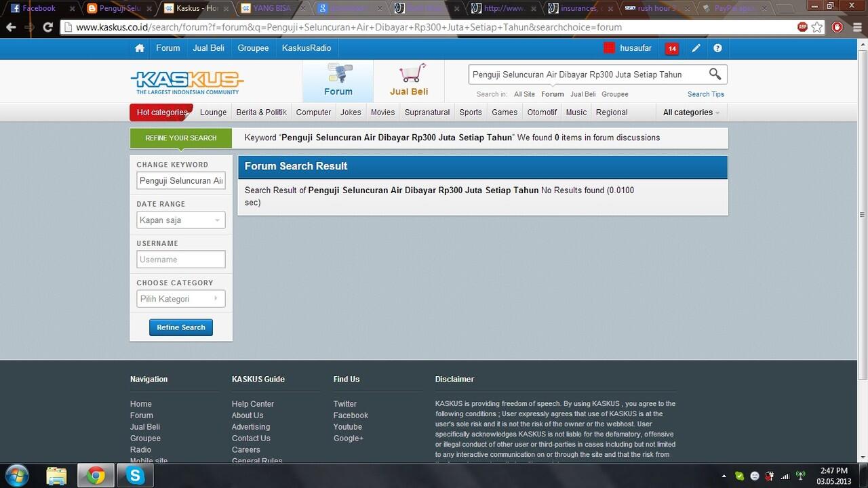Switch to the PayPal tab

point(734,9)
